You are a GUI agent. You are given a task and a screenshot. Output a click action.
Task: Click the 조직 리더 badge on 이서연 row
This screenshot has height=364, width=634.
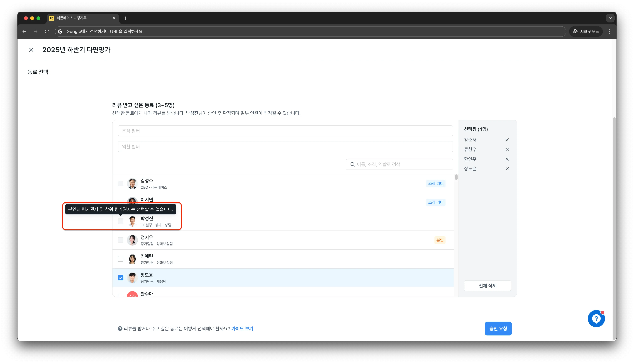tap(436, 202)
